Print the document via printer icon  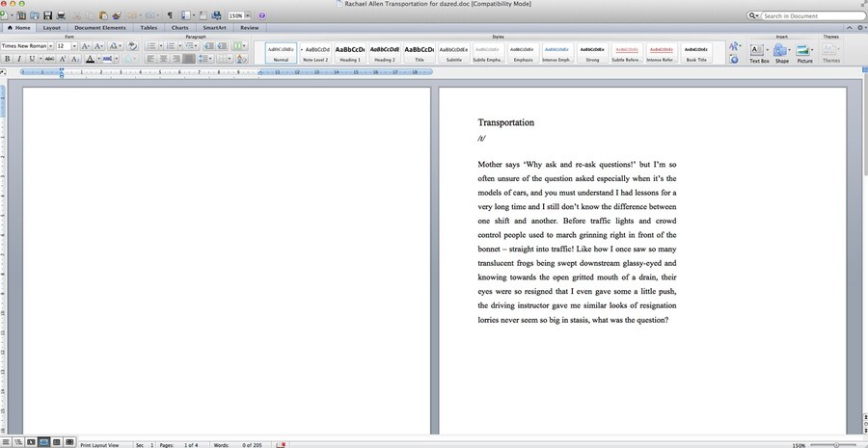(x=61, y=15)
